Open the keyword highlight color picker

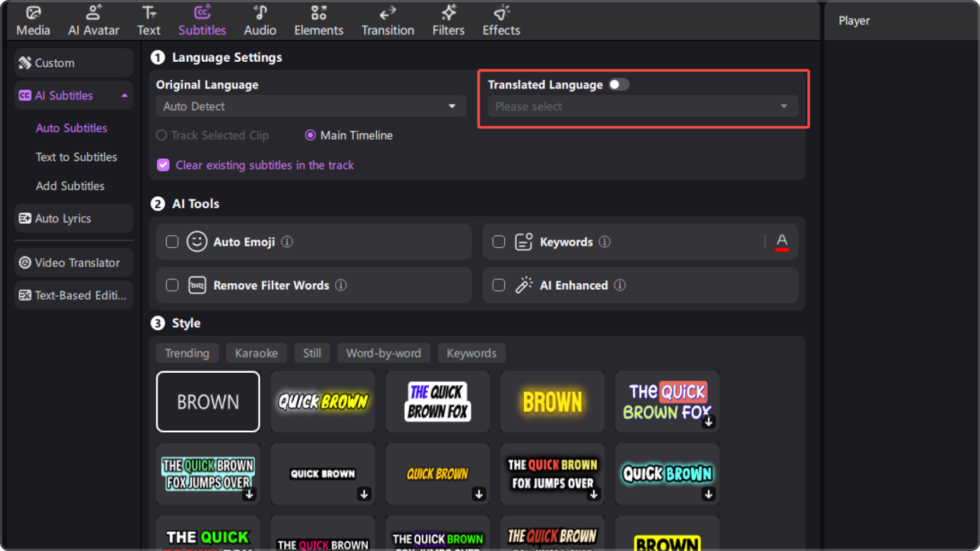pyautogui.click(x=782, y=242)
